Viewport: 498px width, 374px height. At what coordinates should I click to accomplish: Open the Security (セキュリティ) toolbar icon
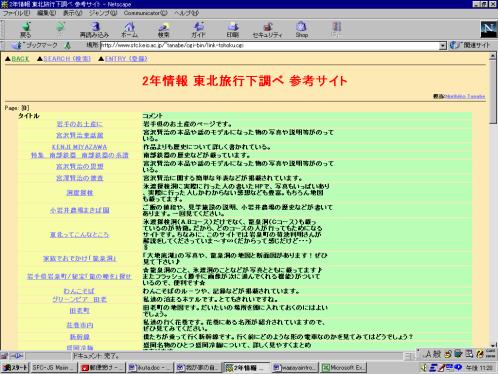(x=267, y=29)
